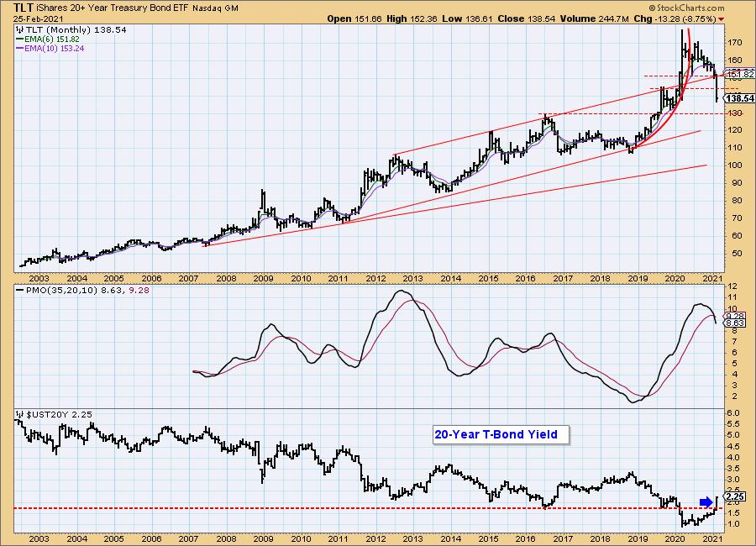Click the TLT (Monthly) 138.54 legend label
This screenshot has height=546, width=756.
(76, 30)
